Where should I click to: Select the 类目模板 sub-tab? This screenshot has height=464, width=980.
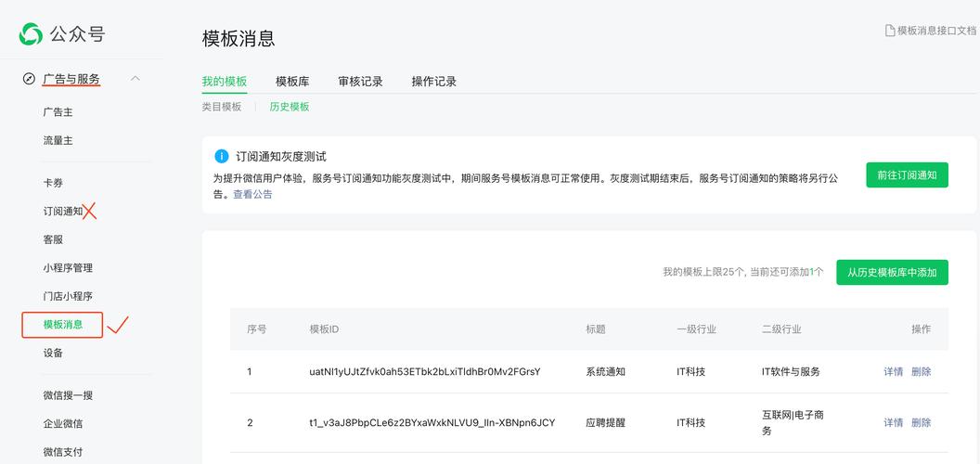221,107
